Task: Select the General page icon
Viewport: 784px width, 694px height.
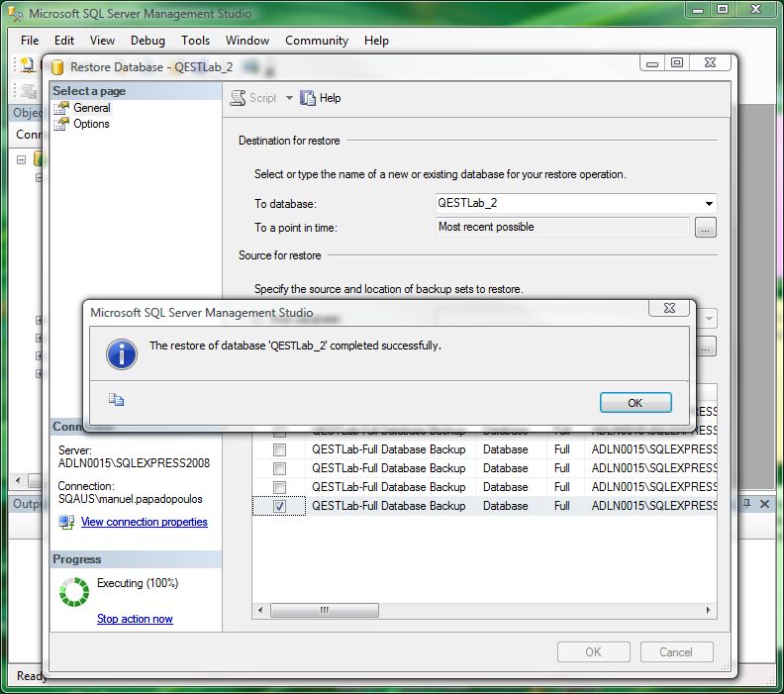Action: (63, 108)
